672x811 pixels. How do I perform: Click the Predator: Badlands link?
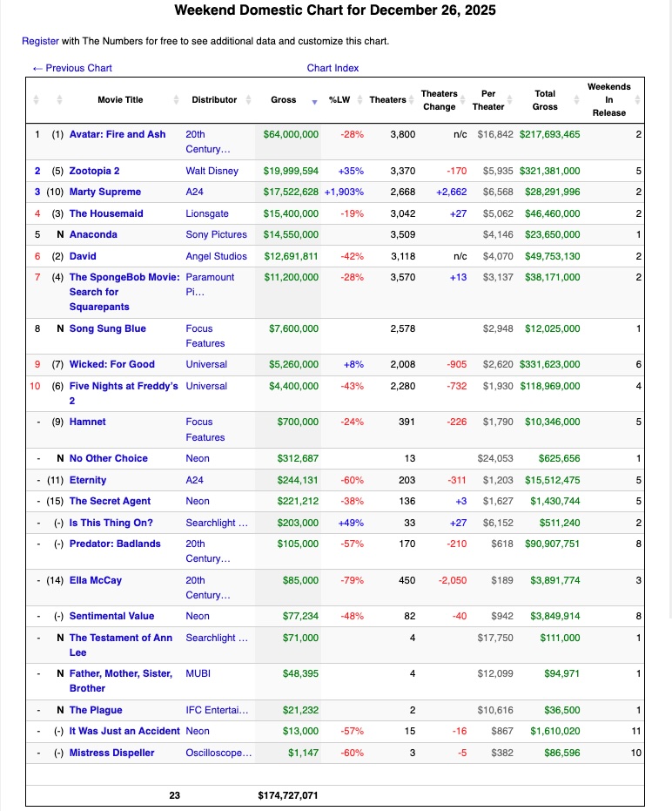pos(115,544)
